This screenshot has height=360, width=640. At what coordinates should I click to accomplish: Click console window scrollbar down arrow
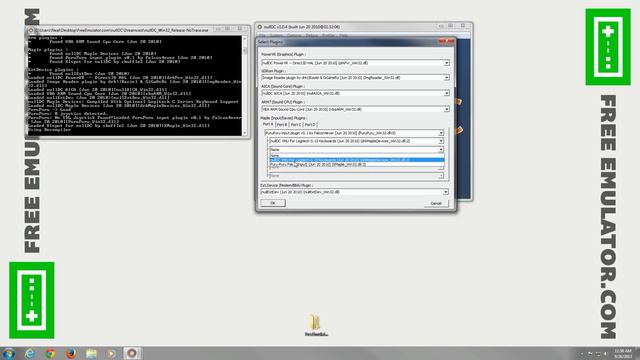click(244, 133)
